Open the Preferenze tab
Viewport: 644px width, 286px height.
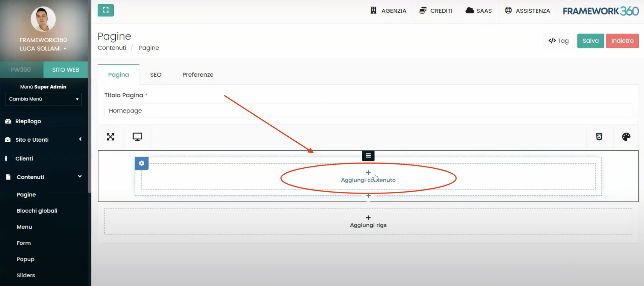(198, 75)
